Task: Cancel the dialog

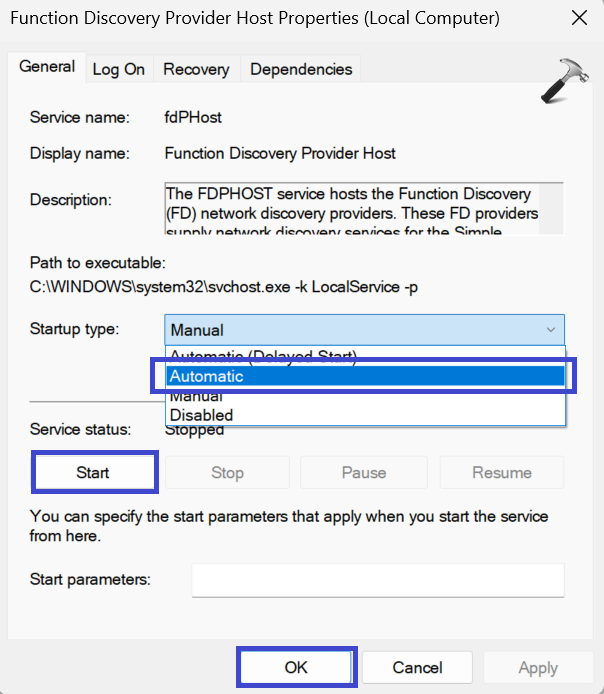Action: pyautogui.click(x=417, y=667)
